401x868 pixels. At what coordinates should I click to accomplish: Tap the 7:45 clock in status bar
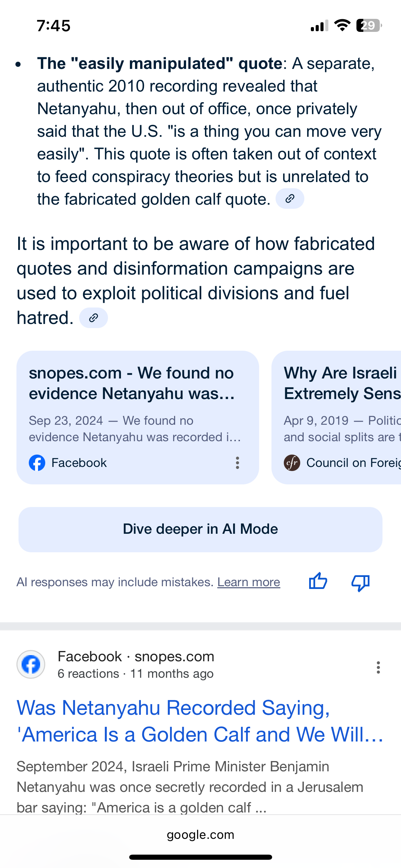click(54, 26)
